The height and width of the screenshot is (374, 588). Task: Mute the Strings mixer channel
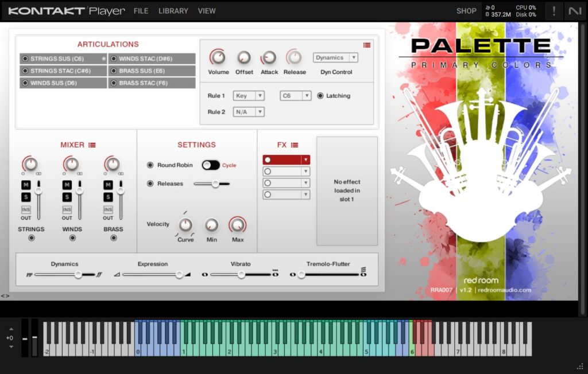(26, 185)
